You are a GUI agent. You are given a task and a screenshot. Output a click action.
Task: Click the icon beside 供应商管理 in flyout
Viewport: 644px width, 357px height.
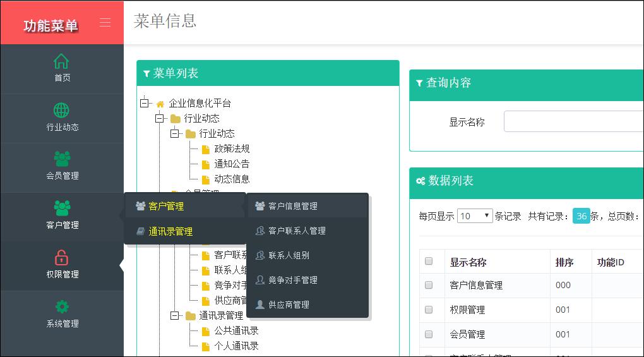coord(260,305)
